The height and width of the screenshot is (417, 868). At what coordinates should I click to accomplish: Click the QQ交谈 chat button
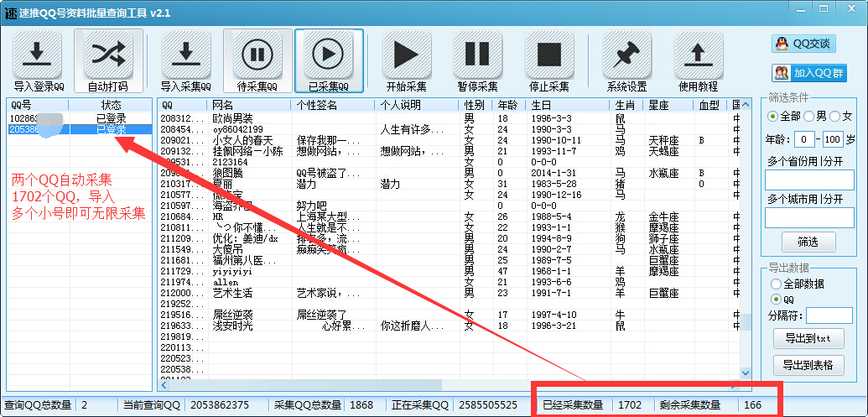point(803,44)
